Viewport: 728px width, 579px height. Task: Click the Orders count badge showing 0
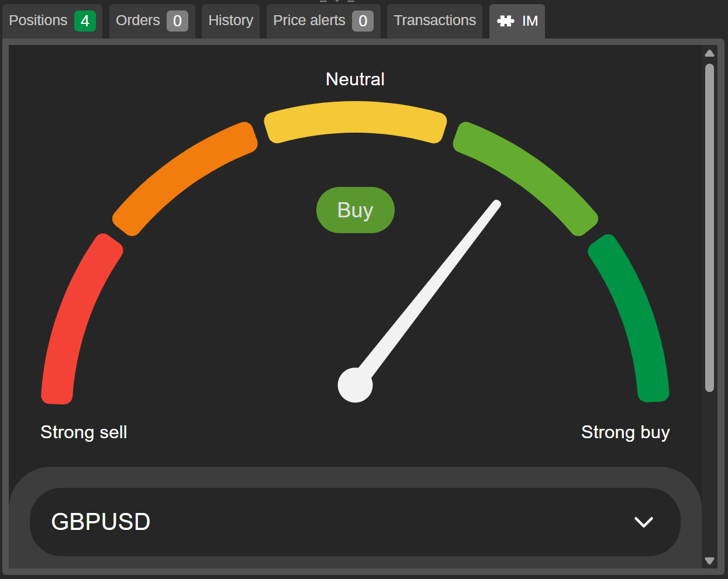point(177,21)
